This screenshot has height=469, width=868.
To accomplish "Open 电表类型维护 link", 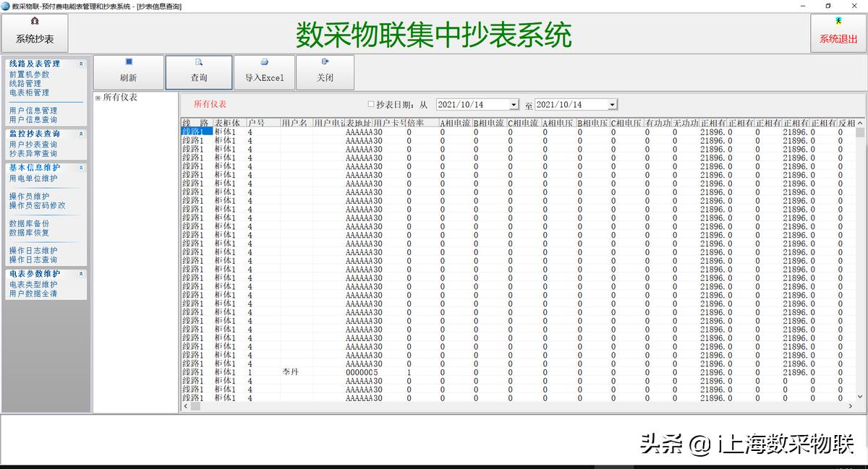I will pyautogui.click(x=33, y=285).
